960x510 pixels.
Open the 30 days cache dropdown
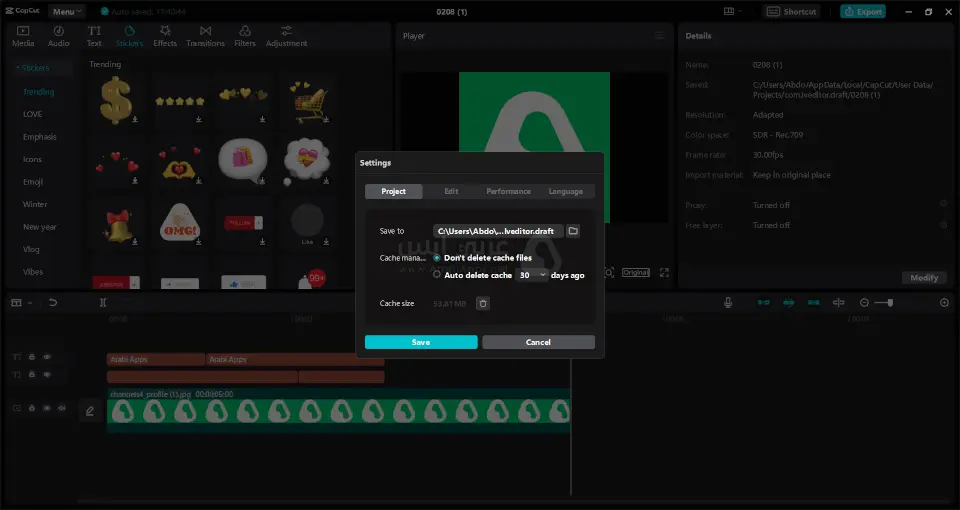[x=532, y=274]
